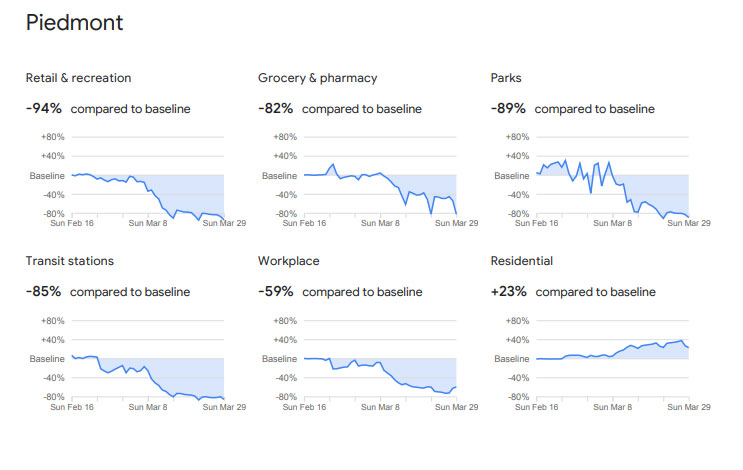The width and height of the screenshot is (743, 470).
Task: Click the -59% workplace percentage value
Action: coord(275,291)
